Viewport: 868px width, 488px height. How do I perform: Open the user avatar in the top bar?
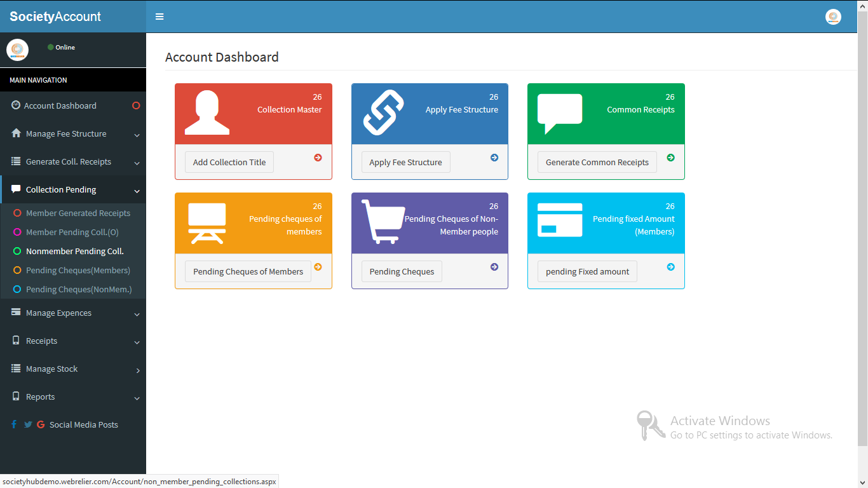833,17
